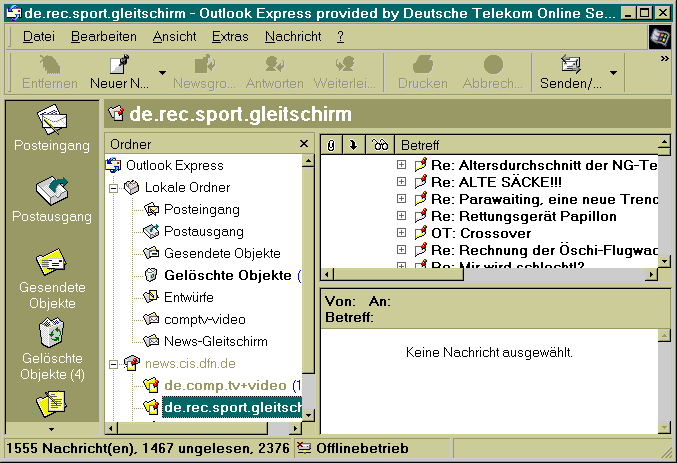Open the Senden/... dropdown arrow

click(x=613, y=73)
